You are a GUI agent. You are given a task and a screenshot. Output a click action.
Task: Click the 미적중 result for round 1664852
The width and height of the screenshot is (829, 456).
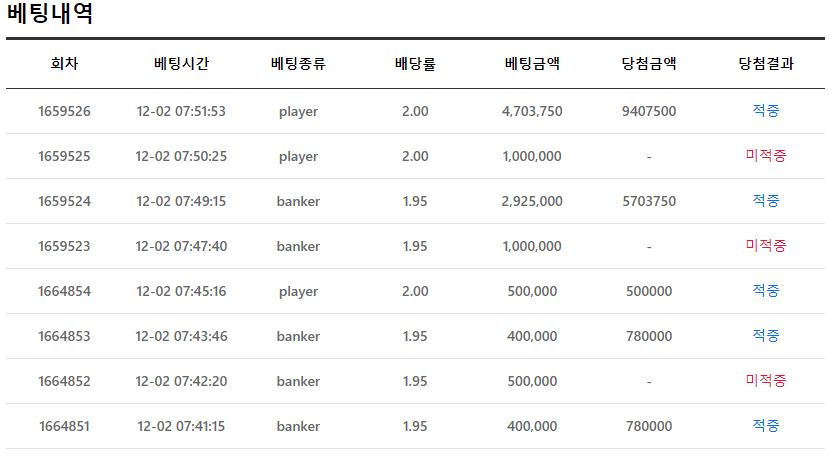[x=766, y=381]
